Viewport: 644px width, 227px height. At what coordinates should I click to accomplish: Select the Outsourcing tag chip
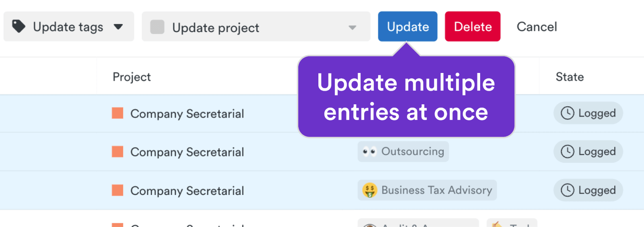(412, 152)
